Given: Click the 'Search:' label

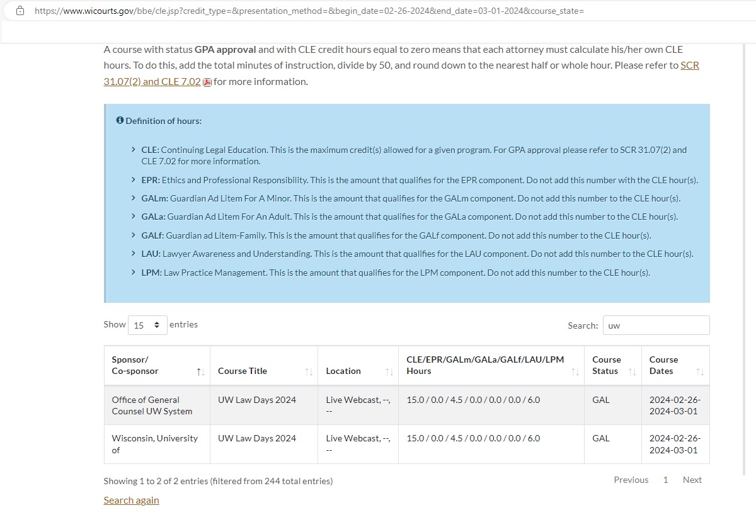Looking at the screenshot, I should pos(583,325).
